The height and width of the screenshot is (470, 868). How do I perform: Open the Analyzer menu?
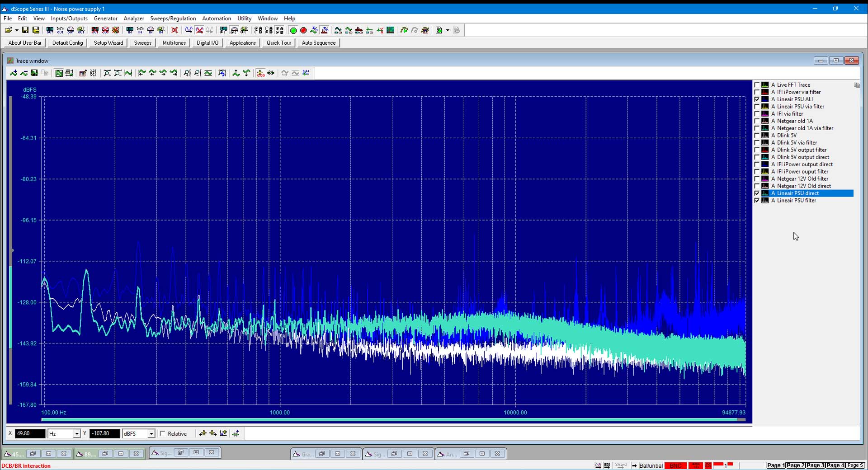134,19
